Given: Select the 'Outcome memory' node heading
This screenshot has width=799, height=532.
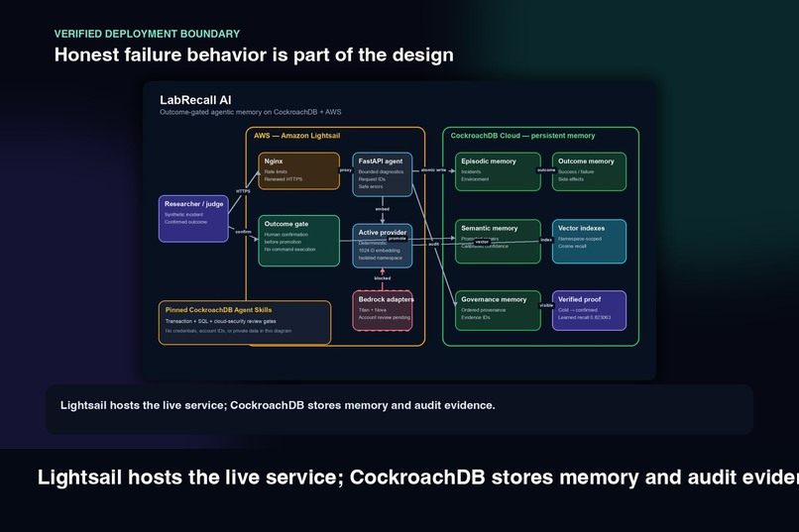Looking at the screenshot, I should click(x=586, y=160).
